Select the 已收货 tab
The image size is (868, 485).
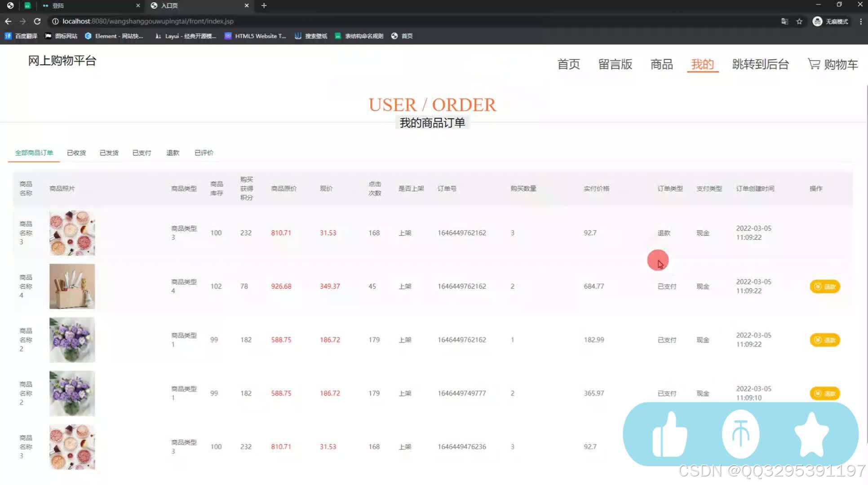pos(76,153)
